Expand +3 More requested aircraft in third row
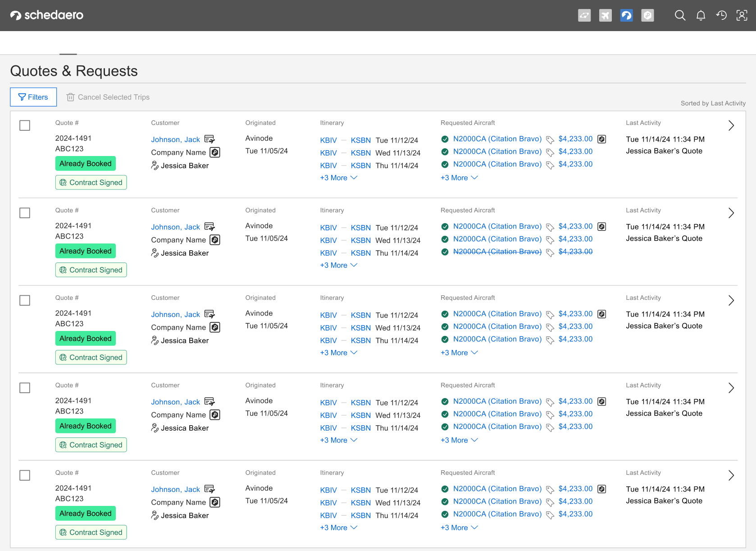Viewport: 756px width, 551px height. coord(459,353)
